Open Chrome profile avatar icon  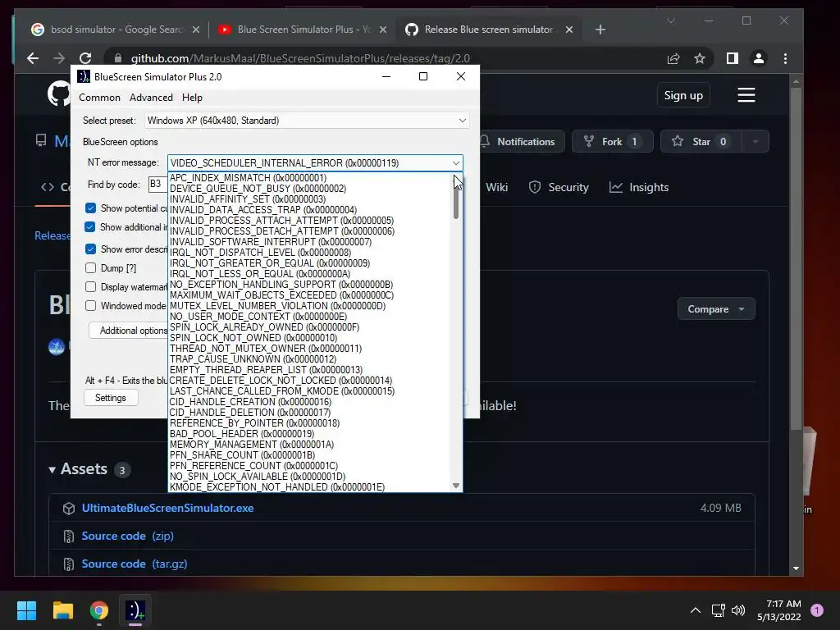pos(759,58)
